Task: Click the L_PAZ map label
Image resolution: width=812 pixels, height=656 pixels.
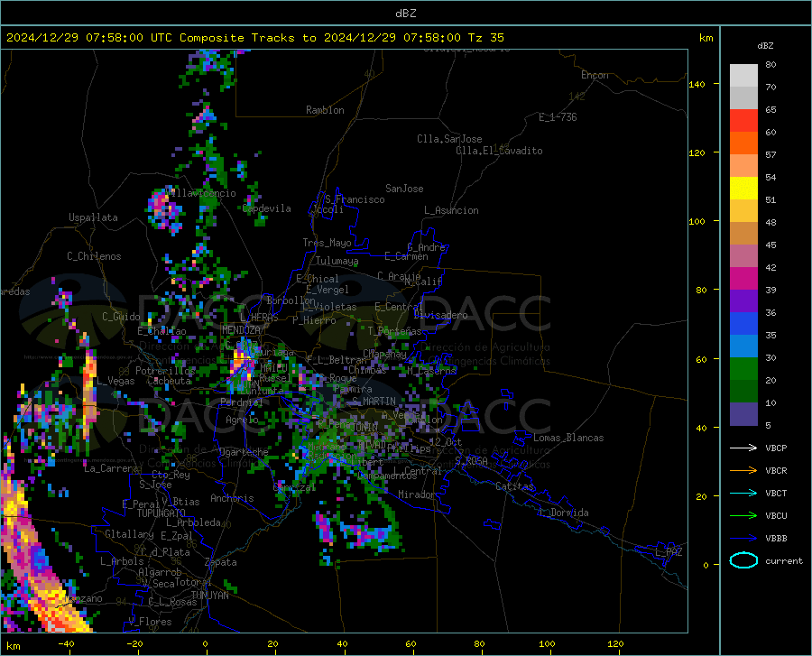Action: click(669, 552)
